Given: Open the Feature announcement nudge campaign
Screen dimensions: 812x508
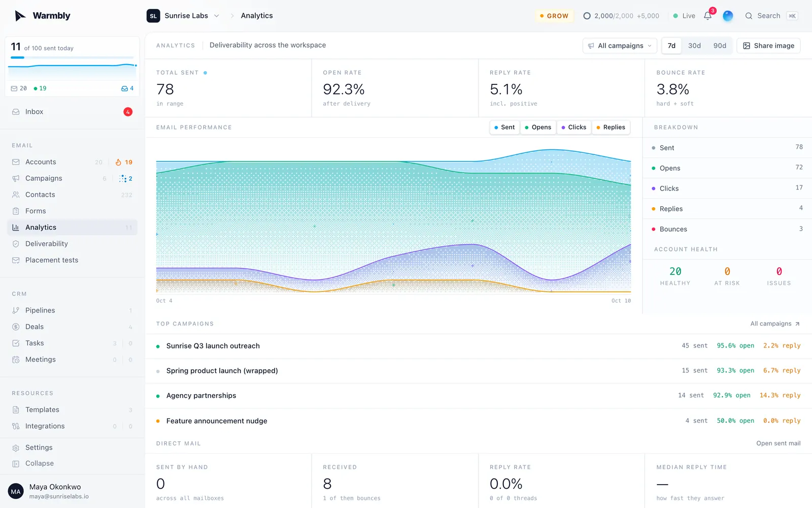Looking at the screenshot, I should click(478, 421).
